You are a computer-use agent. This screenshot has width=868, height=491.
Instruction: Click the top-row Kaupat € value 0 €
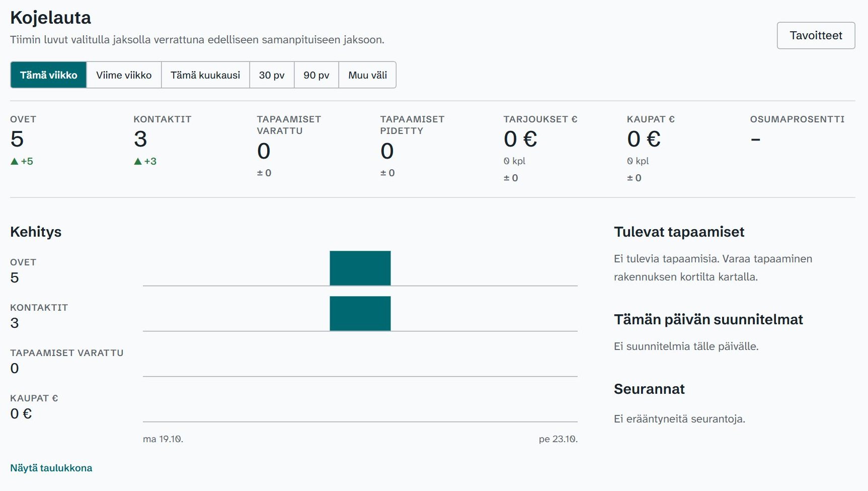(644, 139)
